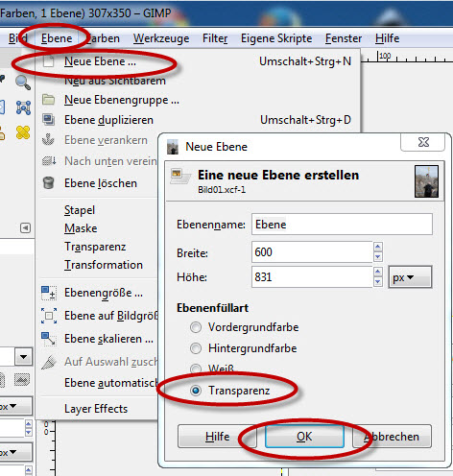Viewport: 453px width, 476px height.
Task: Click the Neue Ebenengruppe folder icon
Action: (48, 100)
